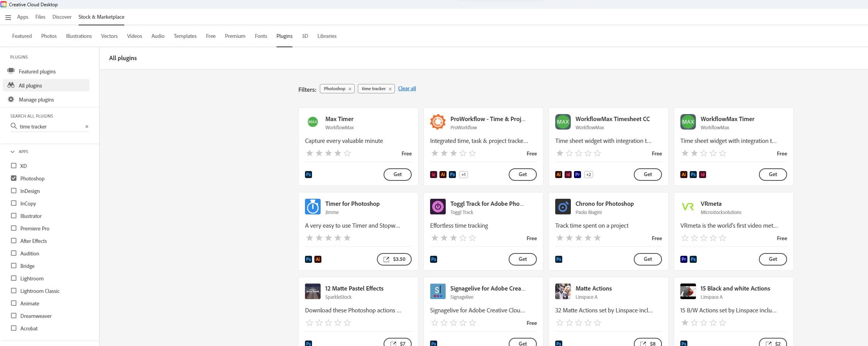The height and width of the screenshot is (346, 868).
Task: Get the VRmeta plugin
Action: (773, 259)
